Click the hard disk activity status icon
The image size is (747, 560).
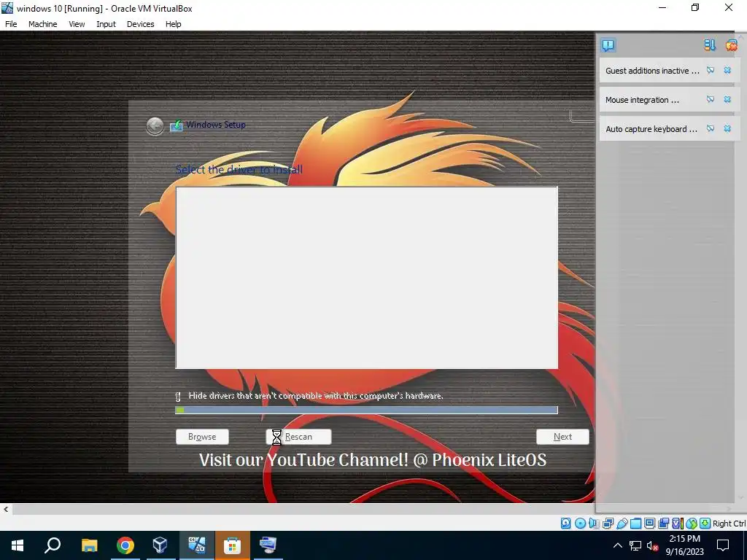[565, 524]
